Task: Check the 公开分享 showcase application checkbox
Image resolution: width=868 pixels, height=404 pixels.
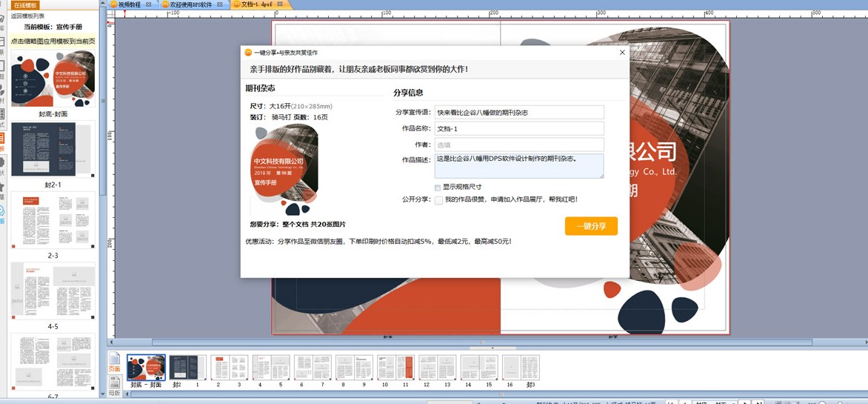Action: point(438,200)
